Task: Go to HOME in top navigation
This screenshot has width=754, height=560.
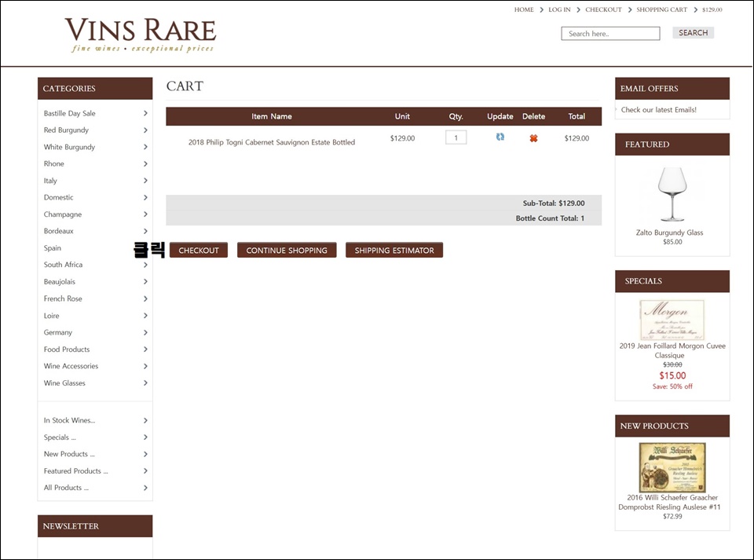Action: [x=524, y=9]
